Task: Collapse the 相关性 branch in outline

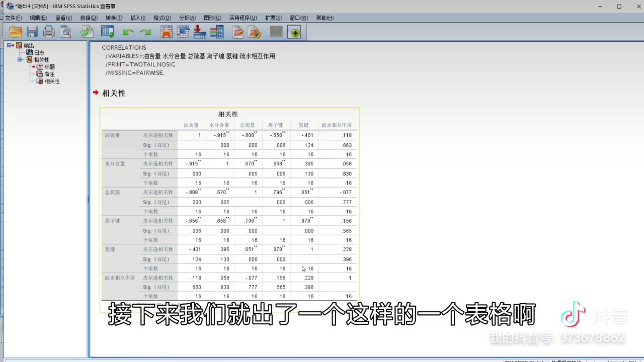Action: click(19, 59)
